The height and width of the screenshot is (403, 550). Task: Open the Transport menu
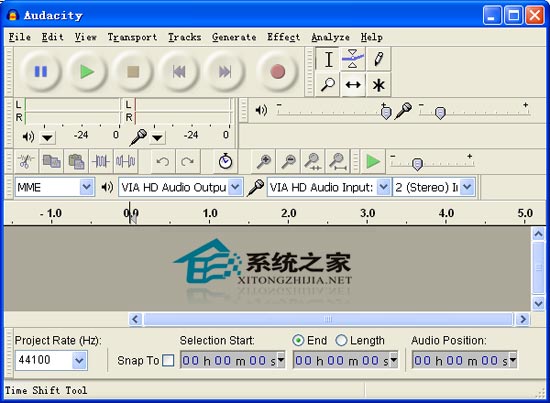[x=132, y=37]
